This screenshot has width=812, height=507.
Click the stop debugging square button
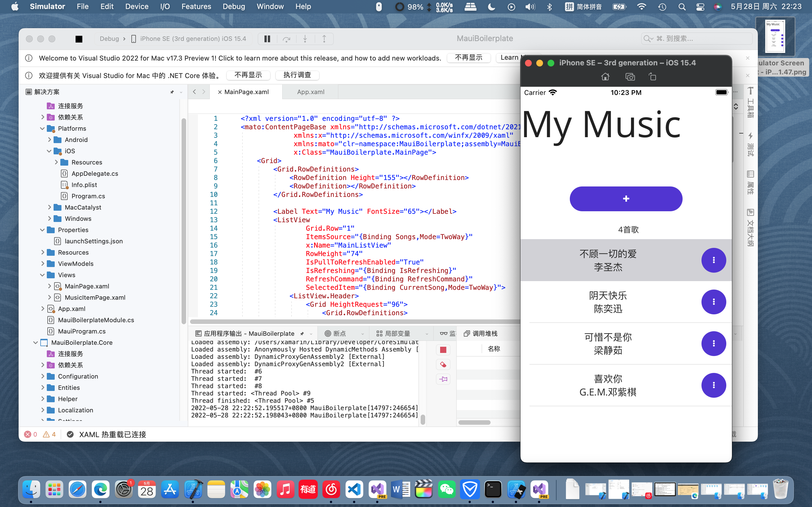click(79, 39)
